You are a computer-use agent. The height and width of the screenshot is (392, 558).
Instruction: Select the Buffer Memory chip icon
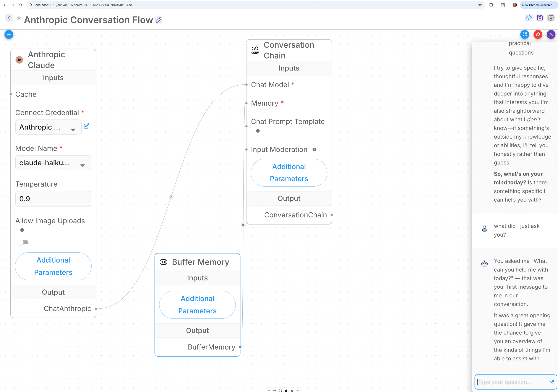pyautogui.click(x=164, y=262)
